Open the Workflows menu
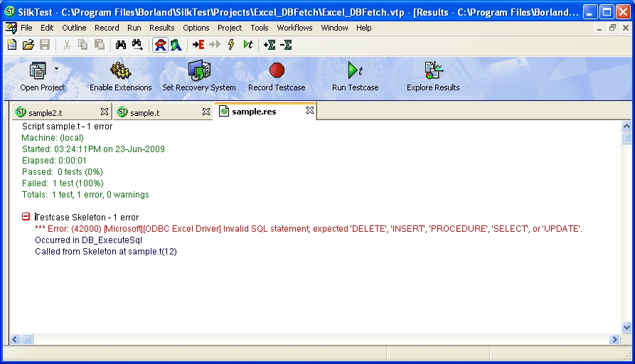This screenshot has height=364, width=635. [x=294, y=28]
